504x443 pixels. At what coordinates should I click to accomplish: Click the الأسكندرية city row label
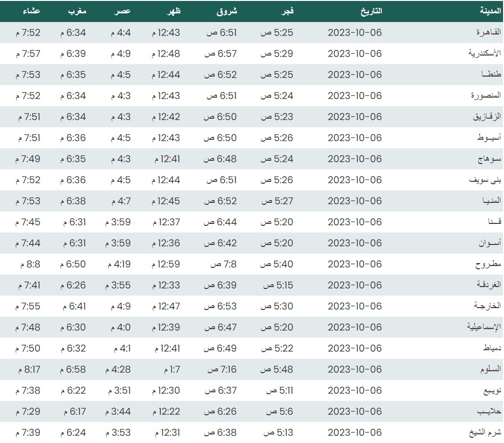484,54
